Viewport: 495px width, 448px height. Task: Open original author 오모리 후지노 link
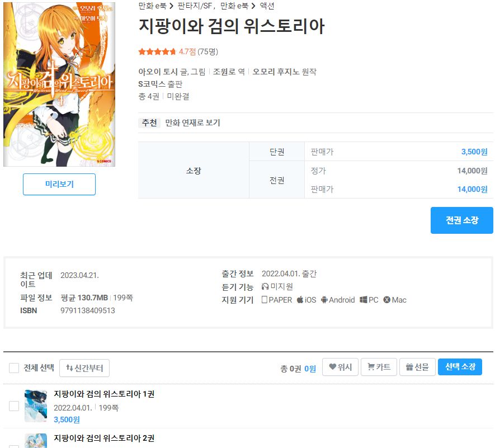276,72
